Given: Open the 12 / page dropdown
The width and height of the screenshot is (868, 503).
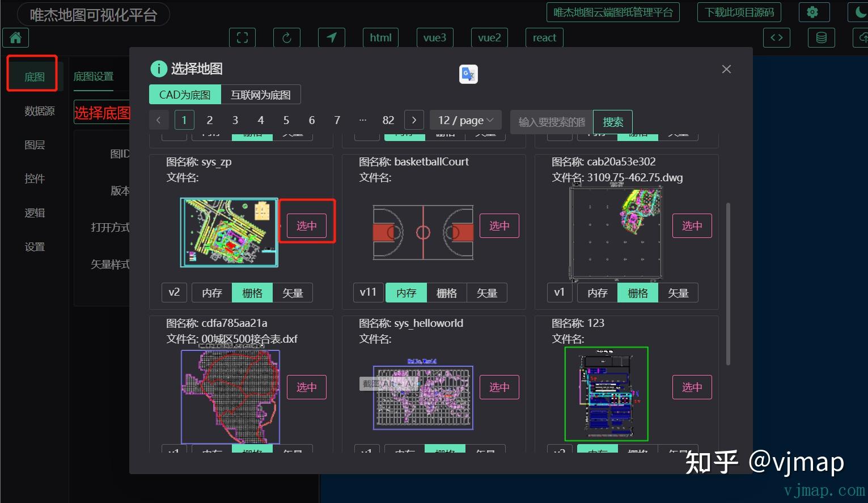Looking at the screenshot, I should (x=465, y=120).
